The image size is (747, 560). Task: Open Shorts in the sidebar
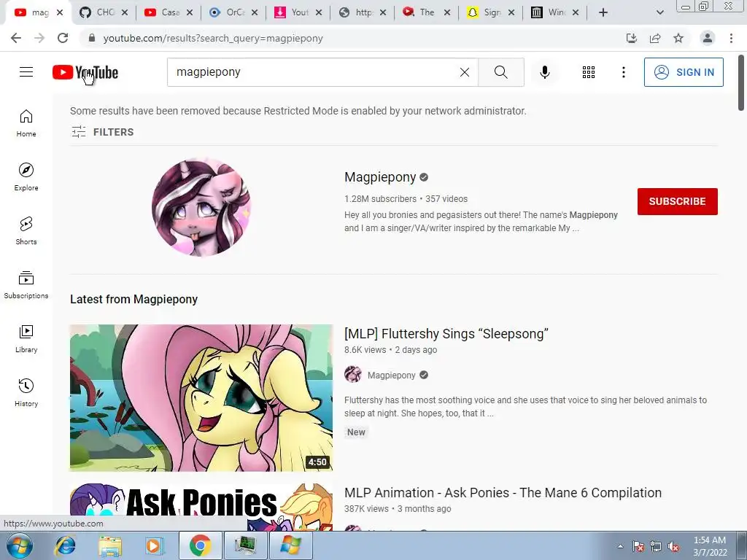(26, 231)
